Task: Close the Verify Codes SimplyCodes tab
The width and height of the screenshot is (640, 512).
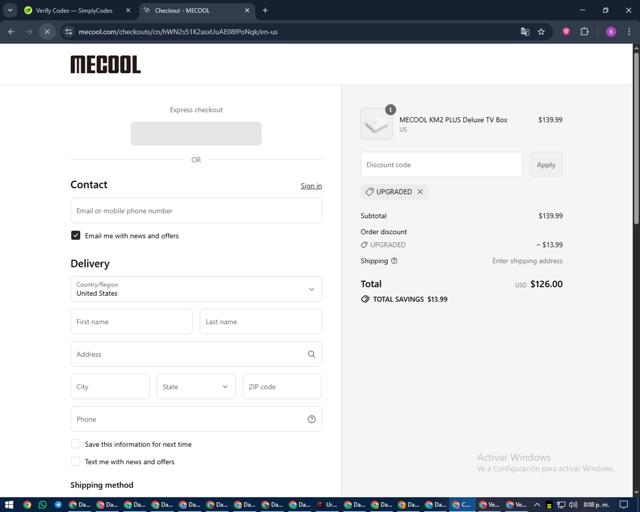Action: pyautogui.click(x=128, y=11)
